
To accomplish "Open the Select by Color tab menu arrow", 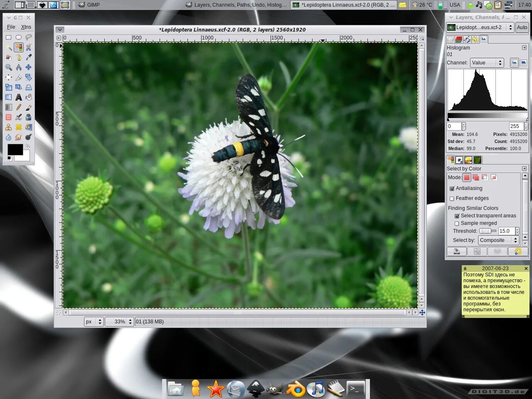I will point(524,168).
